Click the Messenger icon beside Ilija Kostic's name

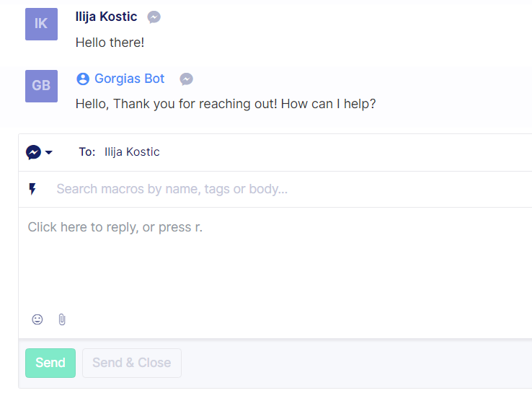[x=154, y=17]
